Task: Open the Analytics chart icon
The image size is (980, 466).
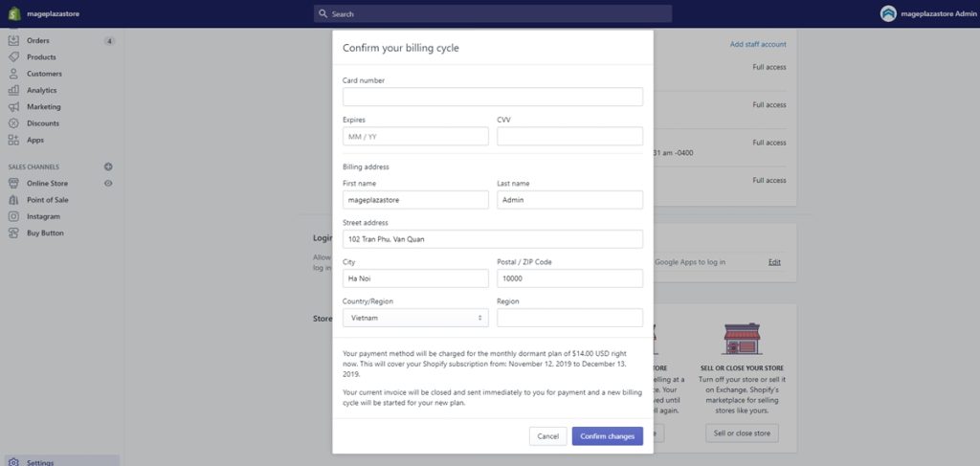Action: (x=13, y=90)
